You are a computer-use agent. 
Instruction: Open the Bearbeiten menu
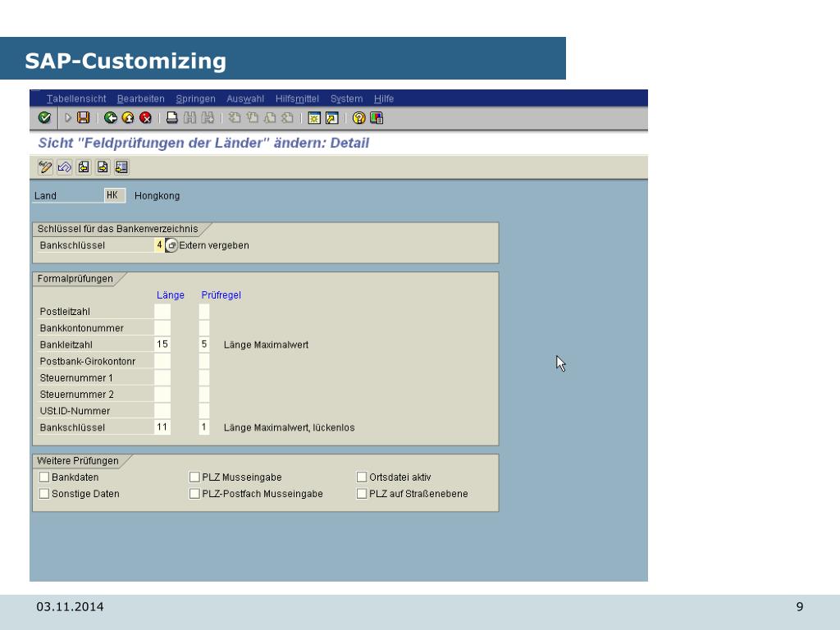(141, 98)
